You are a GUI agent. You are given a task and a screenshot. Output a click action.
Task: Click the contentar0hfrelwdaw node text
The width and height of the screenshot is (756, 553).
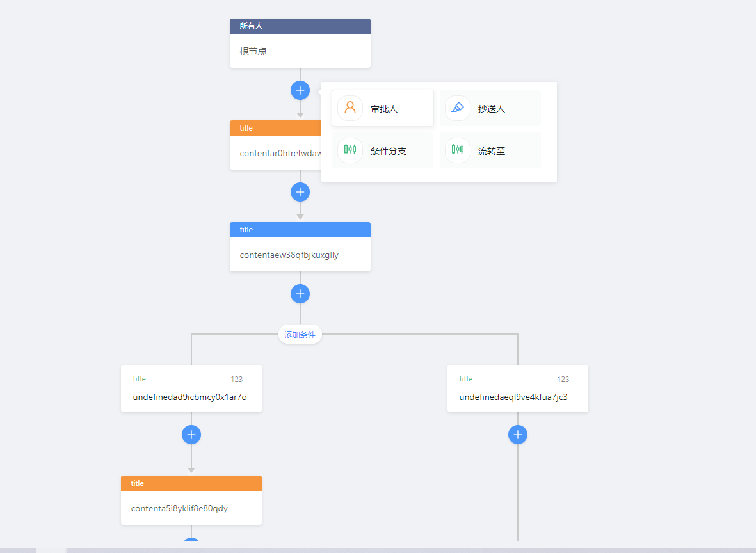click(278, 154)
